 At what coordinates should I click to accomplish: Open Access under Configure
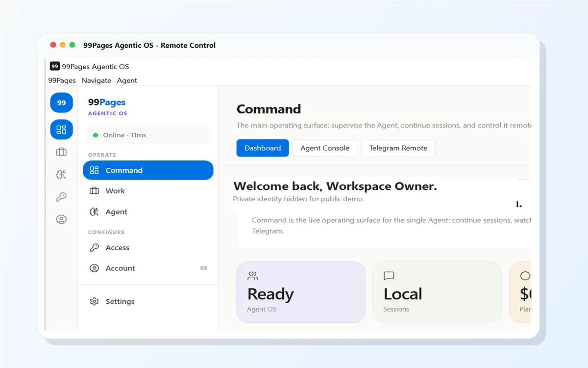[148, 248]
